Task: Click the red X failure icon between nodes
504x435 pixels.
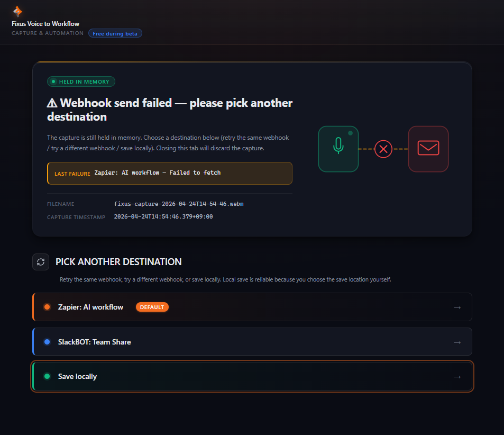Action: [x=383, y=149]
